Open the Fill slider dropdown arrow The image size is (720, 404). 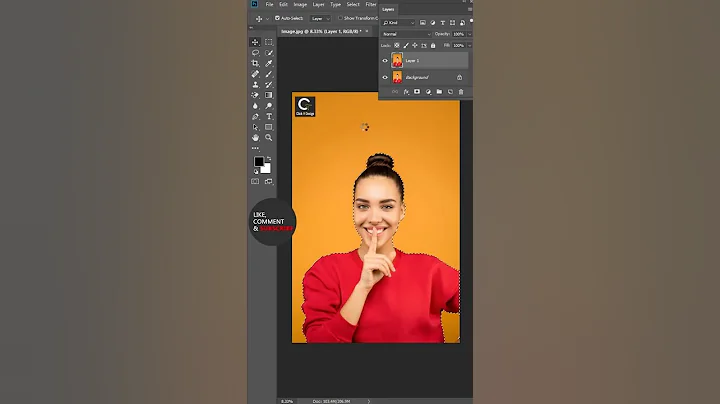[469, 45]
